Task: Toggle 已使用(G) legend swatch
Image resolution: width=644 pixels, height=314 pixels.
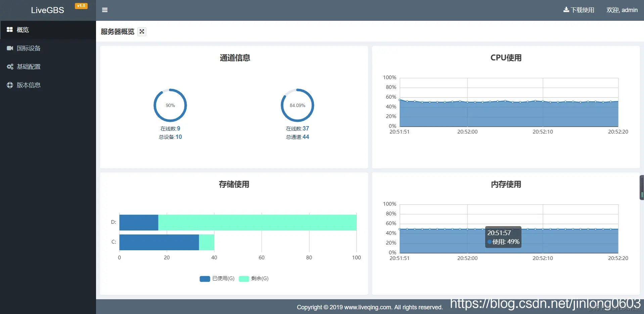Action: click(205, 279)
